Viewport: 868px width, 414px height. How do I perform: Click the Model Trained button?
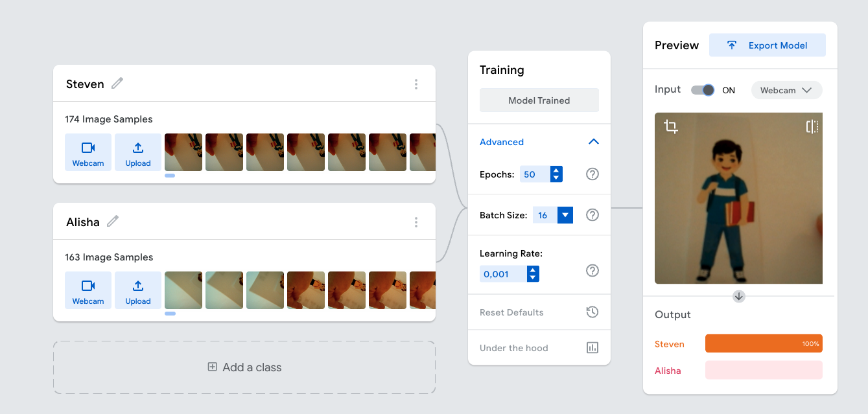tap(539, 100)
